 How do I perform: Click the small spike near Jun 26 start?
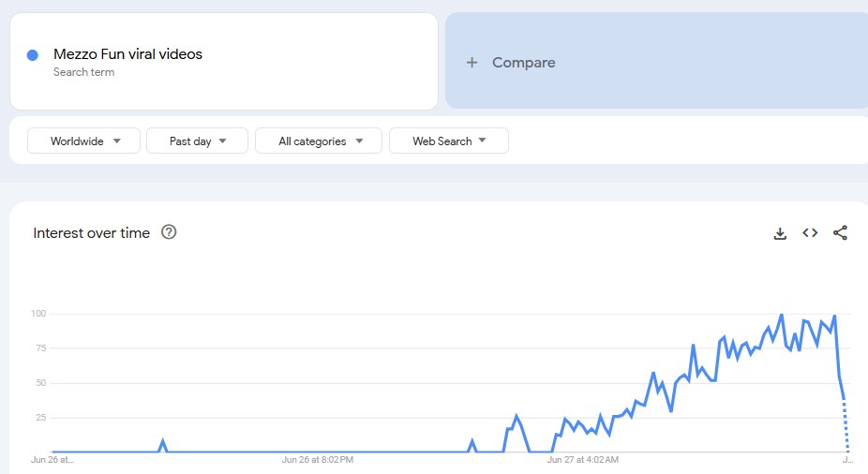(x=163, y=441)
